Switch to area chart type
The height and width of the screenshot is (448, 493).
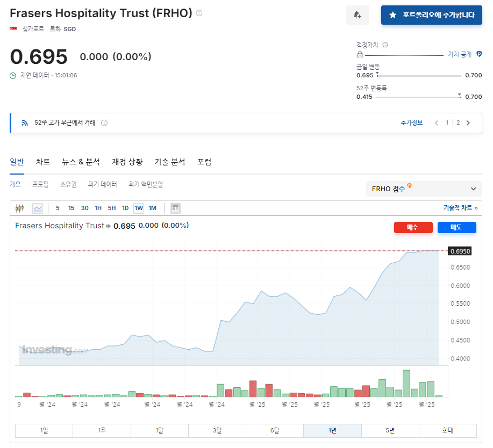pos(38,208)
